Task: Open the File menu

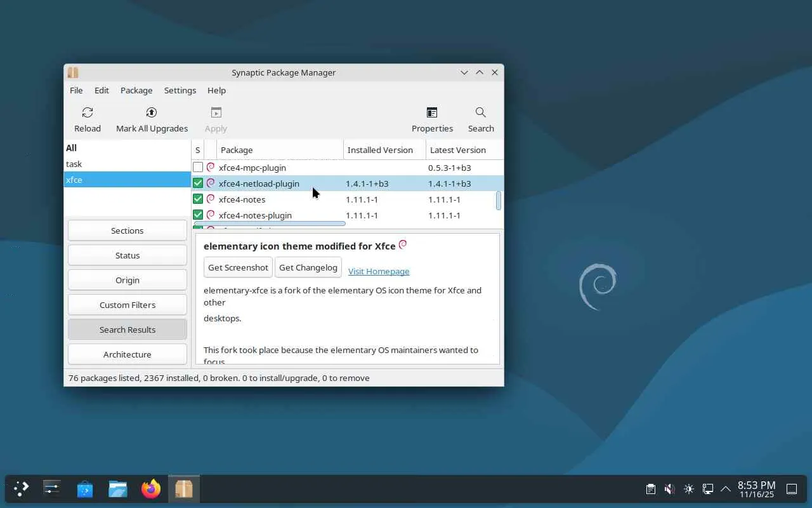Action: click(x=76, y=90)
